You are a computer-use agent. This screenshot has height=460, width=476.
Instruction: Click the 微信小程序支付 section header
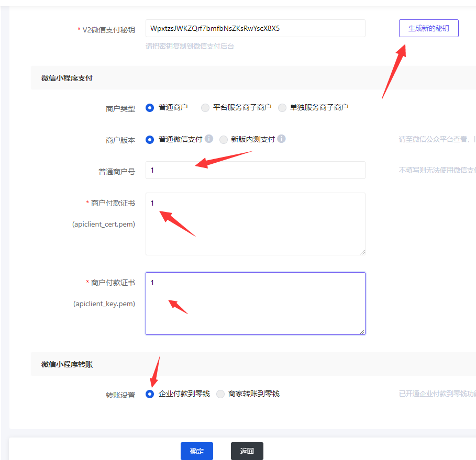(67, 78)
